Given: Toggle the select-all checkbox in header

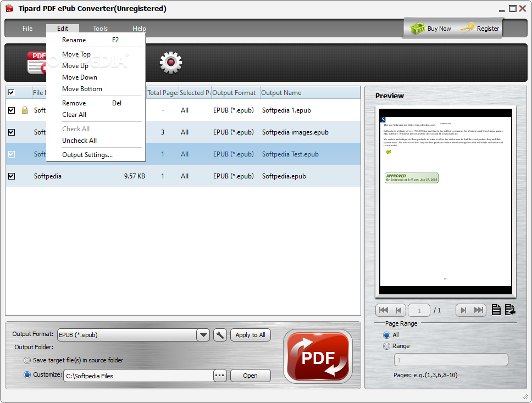Looking at the screenshot, I should (x=11, y=92).
